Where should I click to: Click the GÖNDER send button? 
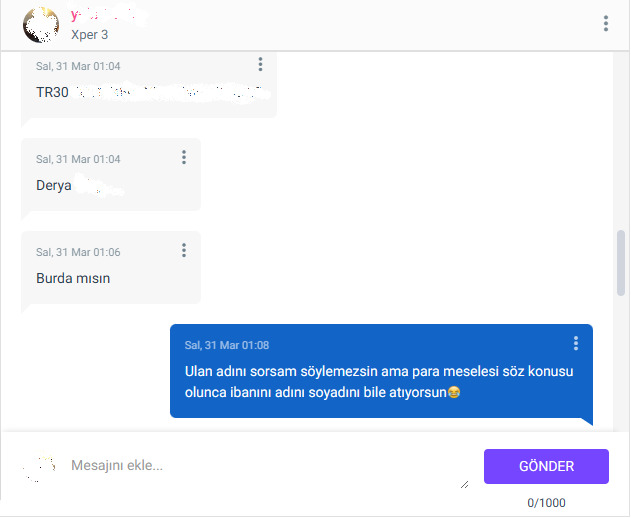click(x=546, y=466)
